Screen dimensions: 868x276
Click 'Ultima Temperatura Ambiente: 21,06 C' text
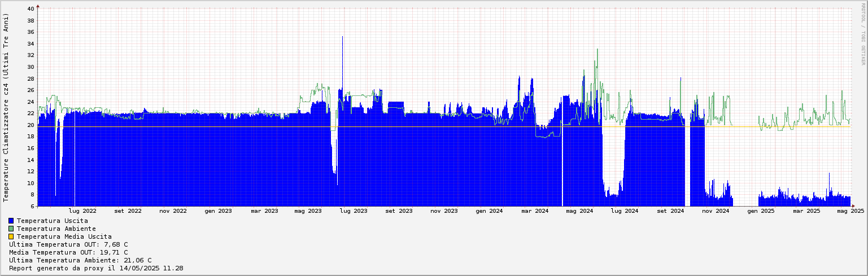[80, 260]
